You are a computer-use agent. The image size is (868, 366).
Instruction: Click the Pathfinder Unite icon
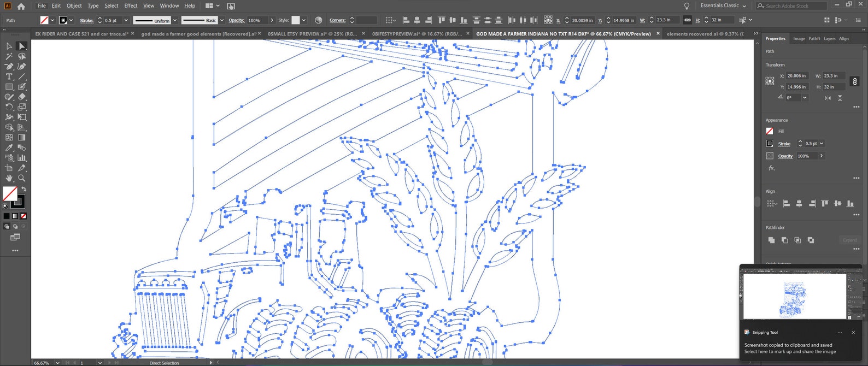771,240
